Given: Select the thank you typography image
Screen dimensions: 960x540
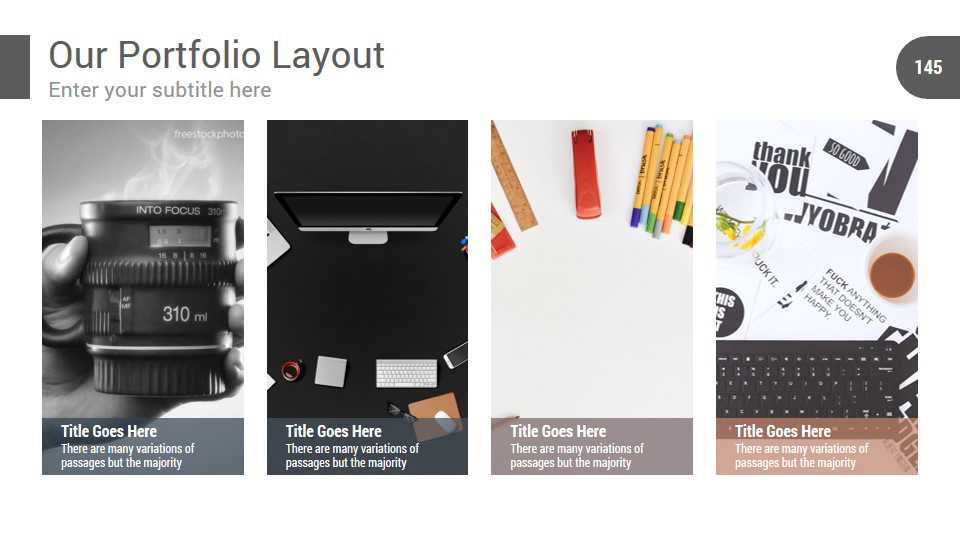Looking at the screenshot, I should point(817,269).
